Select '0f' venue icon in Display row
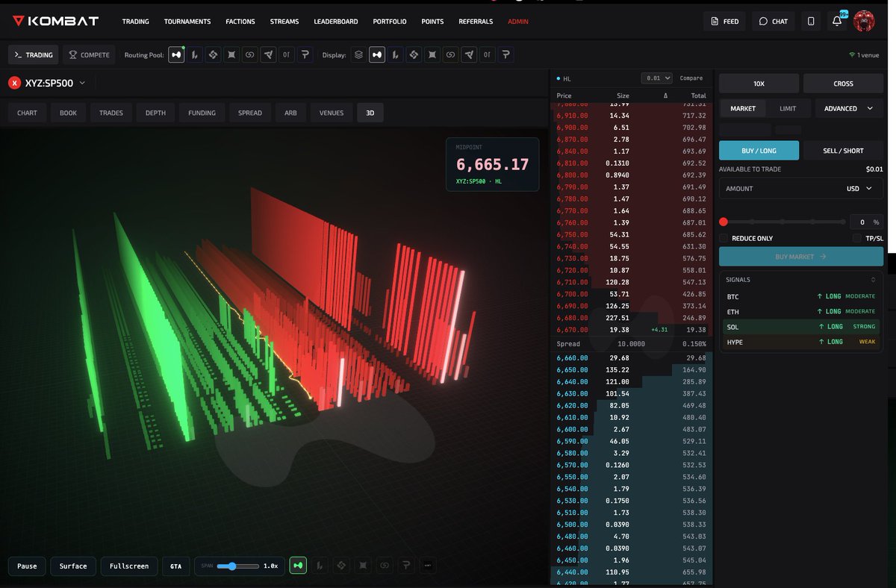 pos(487,54)
